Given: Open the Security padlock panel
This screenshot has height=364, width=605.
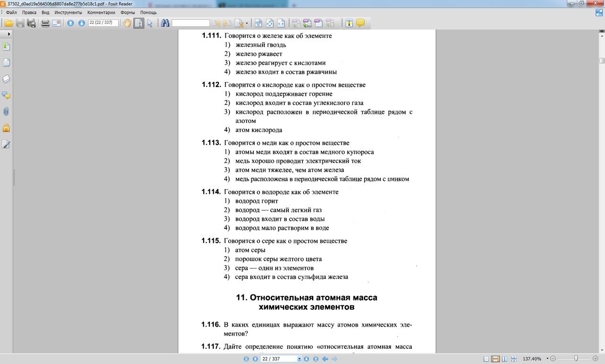Looking at the screenshot, I should 6,128.
